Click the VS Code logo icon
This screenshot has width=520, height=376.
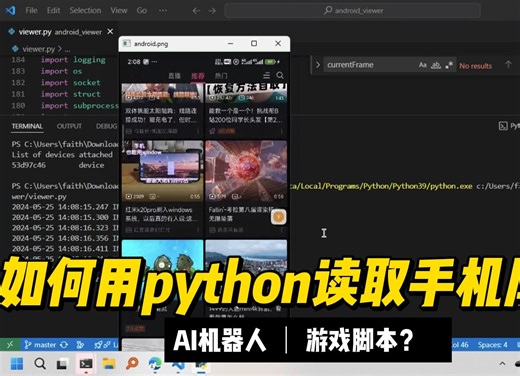point(10,10)
